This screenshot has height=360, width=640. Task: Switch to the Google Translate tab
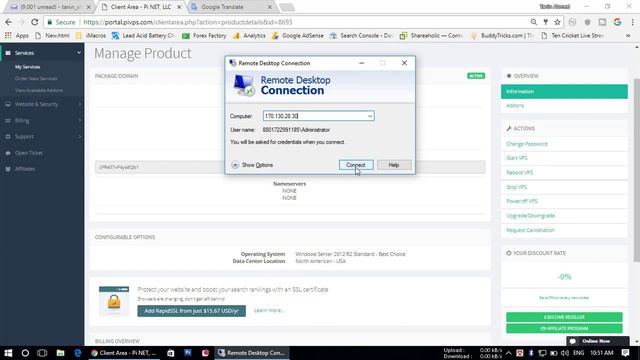coord(231,7)
